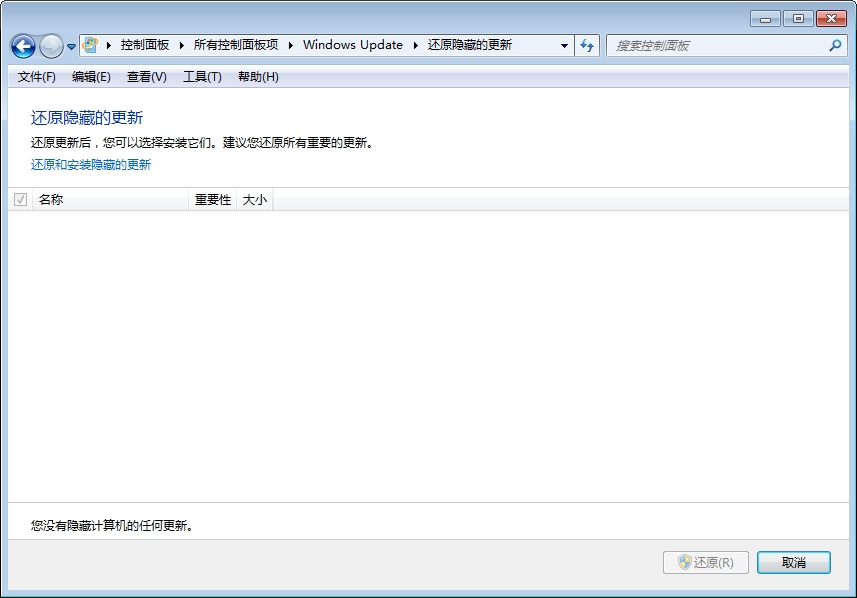Viewport: 857px width, 598px height.
Task: Click the search magnifier icon
Action: click(835, 46)
